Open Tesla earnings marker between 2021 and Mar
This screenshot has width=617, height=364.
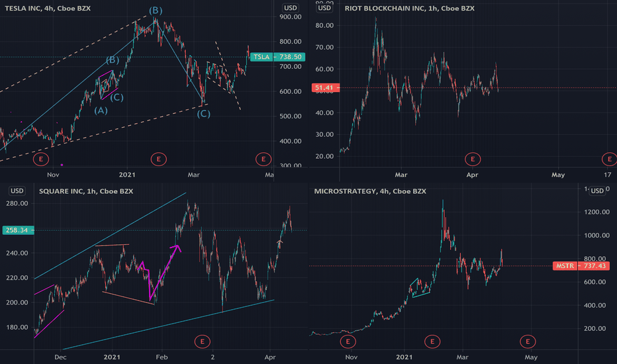(159, 159)
